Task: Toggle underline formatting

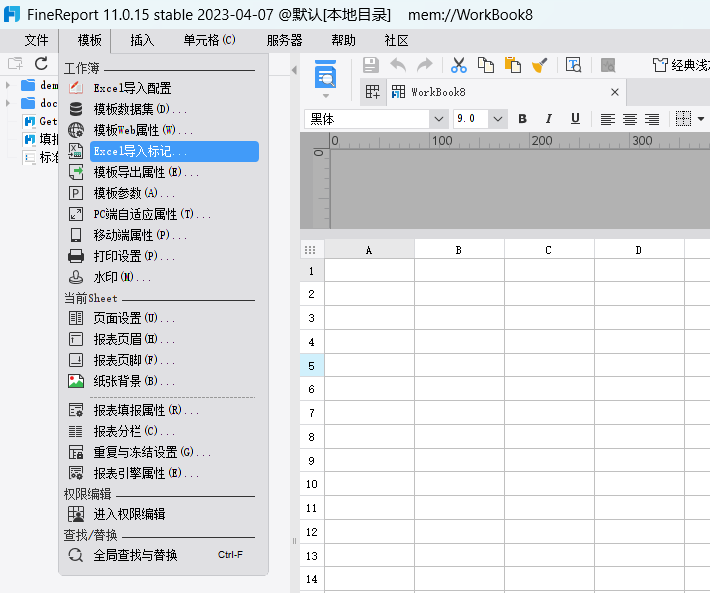Action: tap(575, 119)
